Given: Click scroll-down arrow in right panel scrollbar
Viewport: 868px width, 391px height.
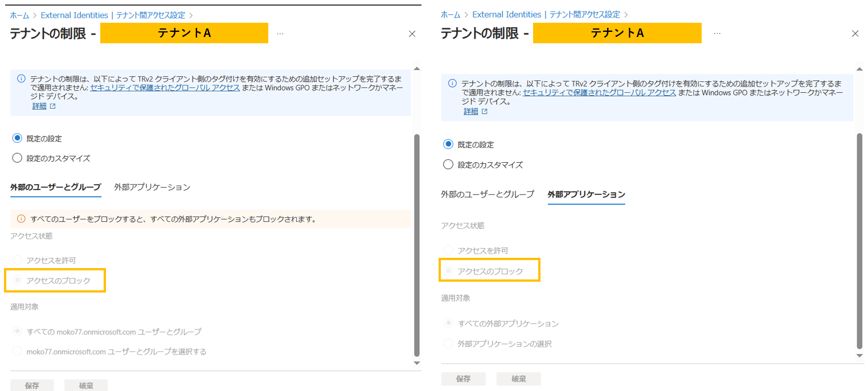Looking at the screenshot, I should coord(860,356).
